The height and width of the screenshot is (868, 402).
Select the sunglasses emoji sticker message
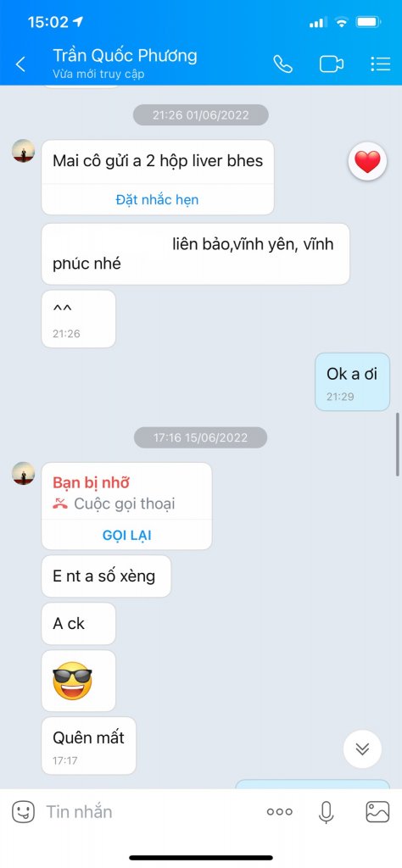coord(73,681)
